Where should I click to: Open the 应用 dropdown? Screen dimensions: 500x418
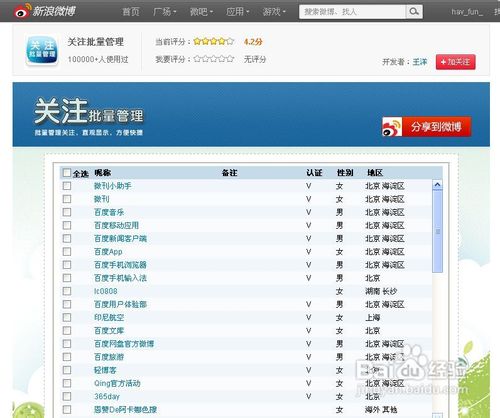[x=237, y=12]
